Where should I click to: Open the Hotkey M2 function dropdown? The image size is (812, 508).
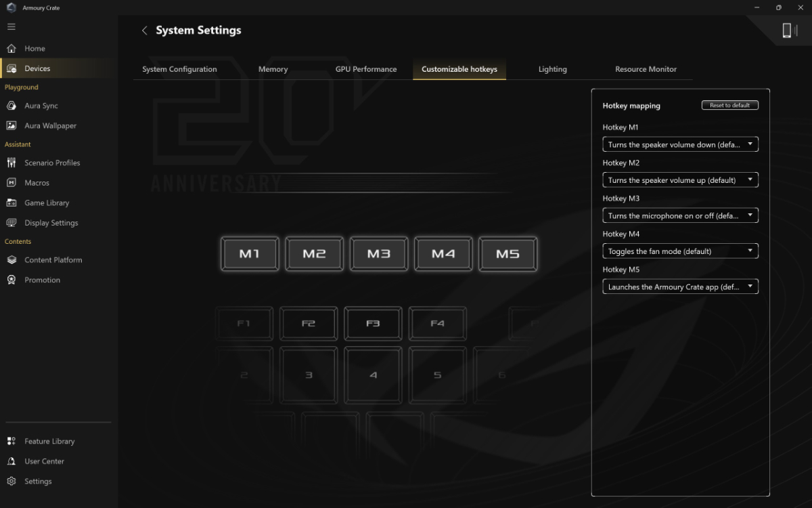click(x=680, y=180)
